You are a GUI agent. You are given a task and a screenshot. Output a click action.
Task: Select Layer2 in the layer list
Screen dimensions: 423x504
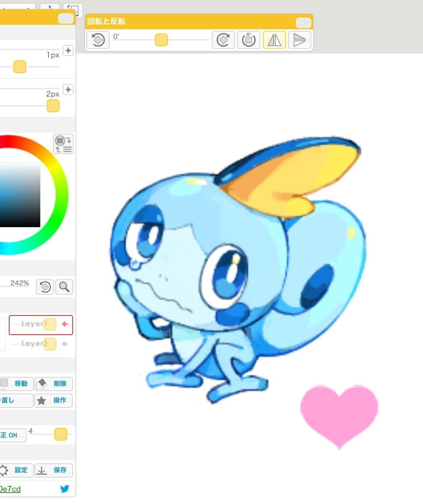point(41,344)
